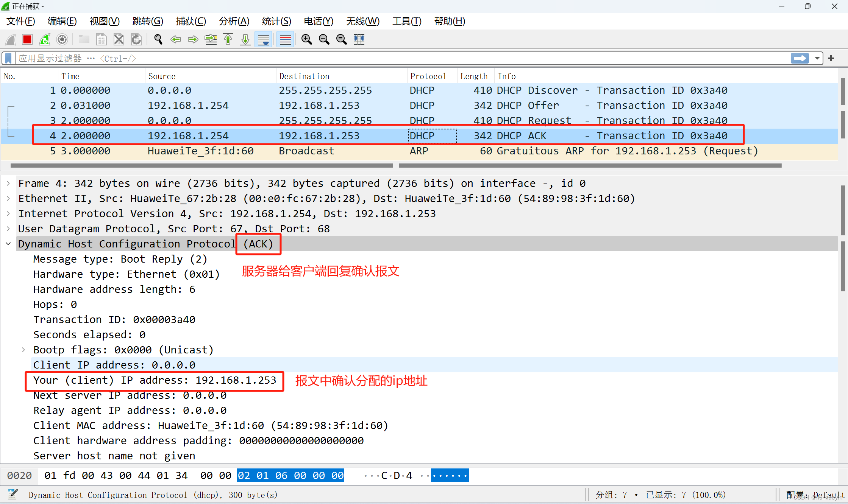Click the packet list horizontal scrollbar

pyautogui.click(x=201, y=165)
